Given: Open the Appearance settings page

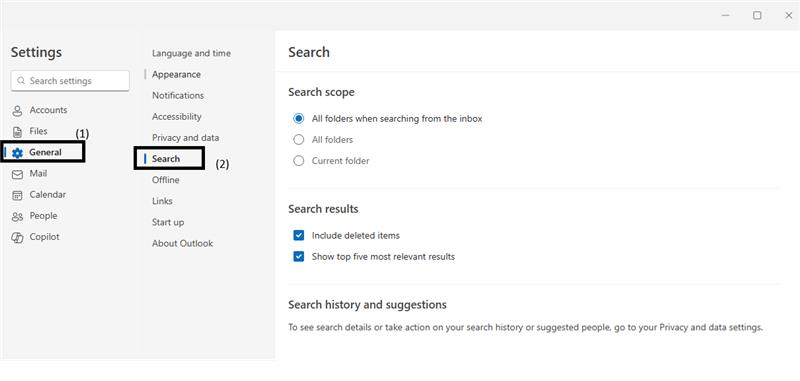Looking at the screenshot, I should click(x=176, y=74).
